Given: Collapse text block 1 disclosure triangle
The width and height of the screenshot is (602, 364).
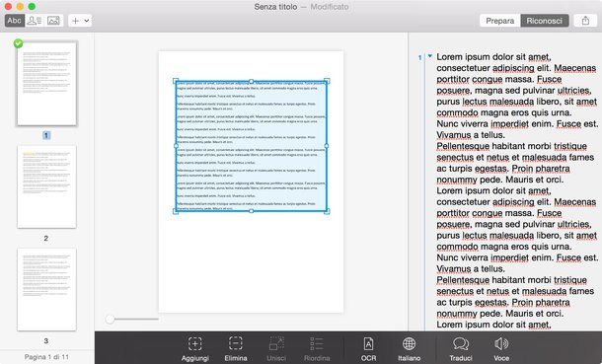Looking at the screenshot, I should 430,56.
